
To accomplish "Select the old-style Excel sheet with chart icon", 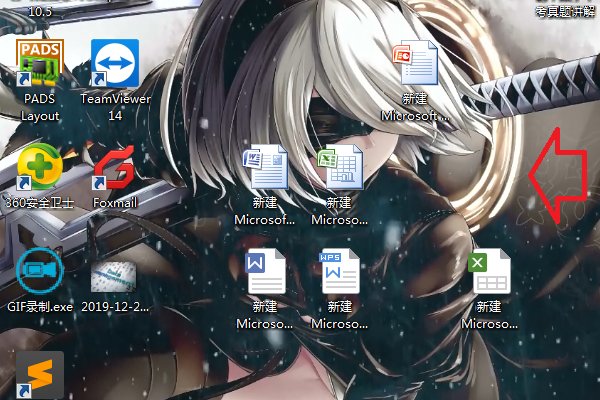I will (340, 167).
